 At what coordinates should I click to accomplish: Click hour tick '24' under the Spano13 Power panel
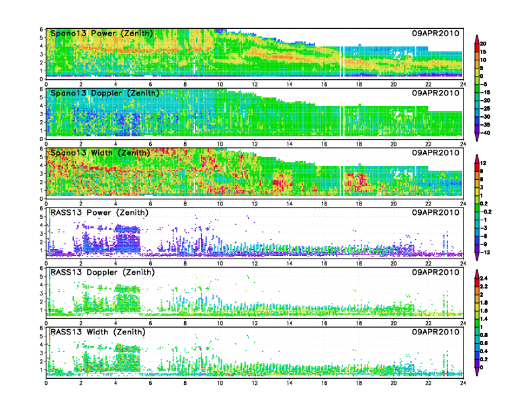click(463, 85)
